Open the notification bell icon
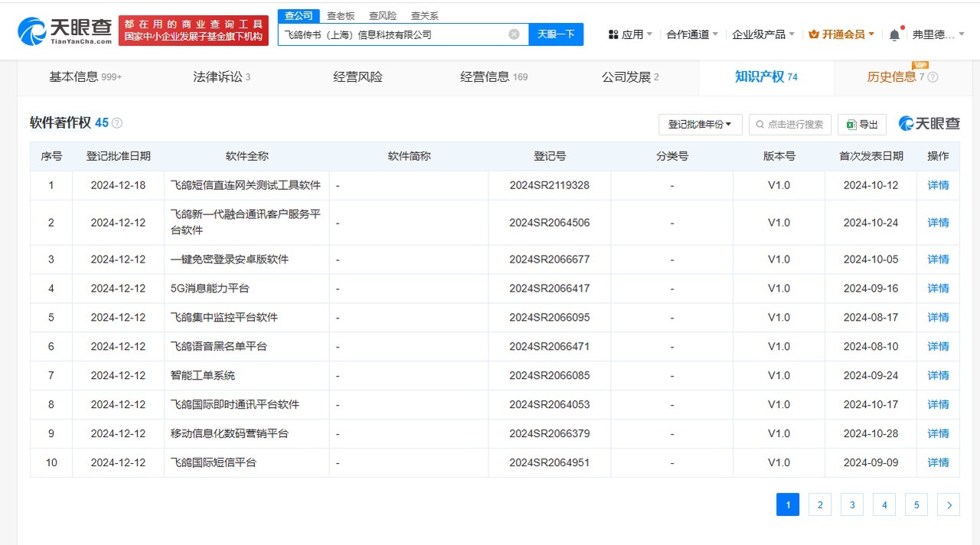The width and height of the screenshot is (980, 545). tap(893, 34)
